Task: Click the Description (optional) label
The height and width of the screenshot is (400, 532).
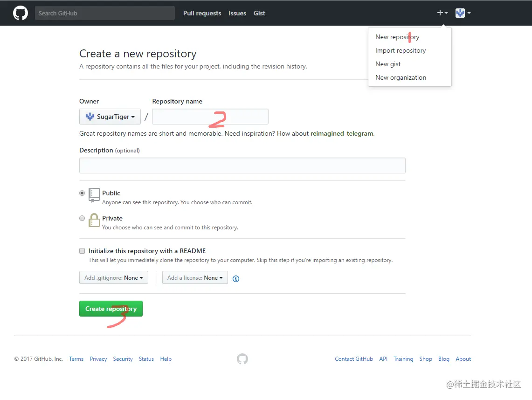Action: point(110,150)
